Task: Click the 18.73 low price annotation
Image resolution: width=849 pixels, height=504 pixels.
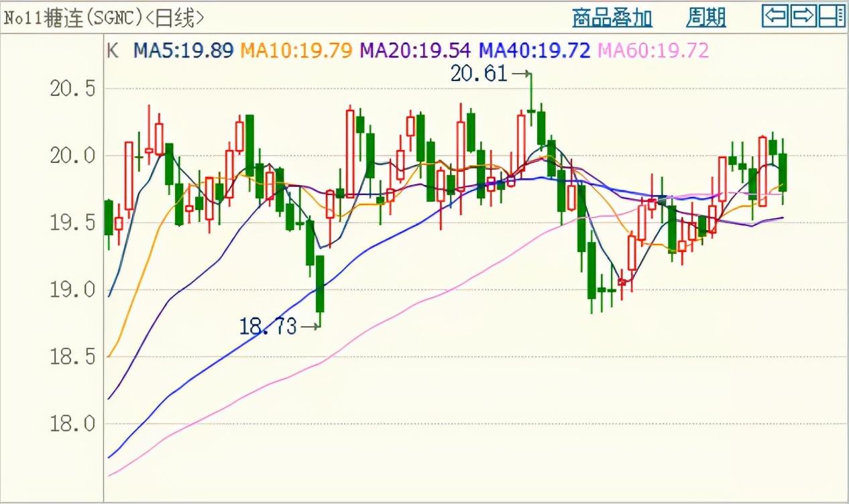Action: pos(268,326)
